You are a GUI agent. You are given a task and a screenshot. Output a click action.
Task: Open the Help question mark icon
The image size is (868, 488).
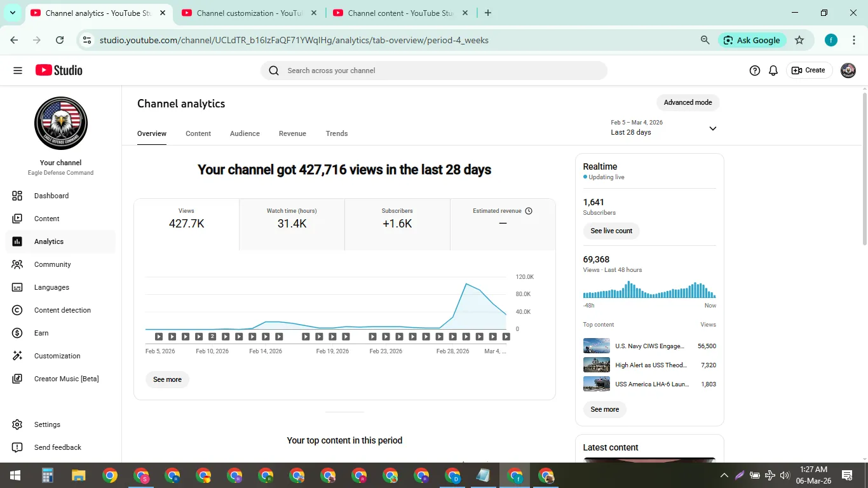755,71
